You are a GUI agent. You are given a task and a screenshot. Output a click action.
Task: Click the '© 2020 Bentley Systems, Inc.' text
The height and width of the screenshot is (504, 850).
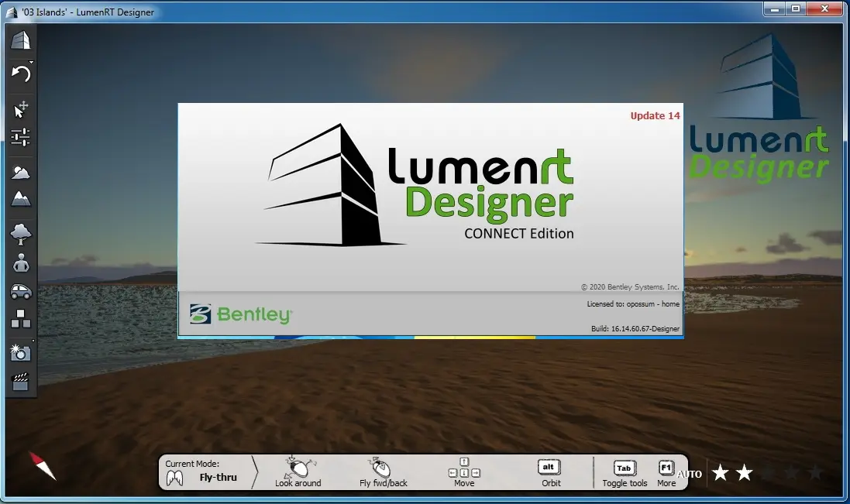tap(630, 287)
